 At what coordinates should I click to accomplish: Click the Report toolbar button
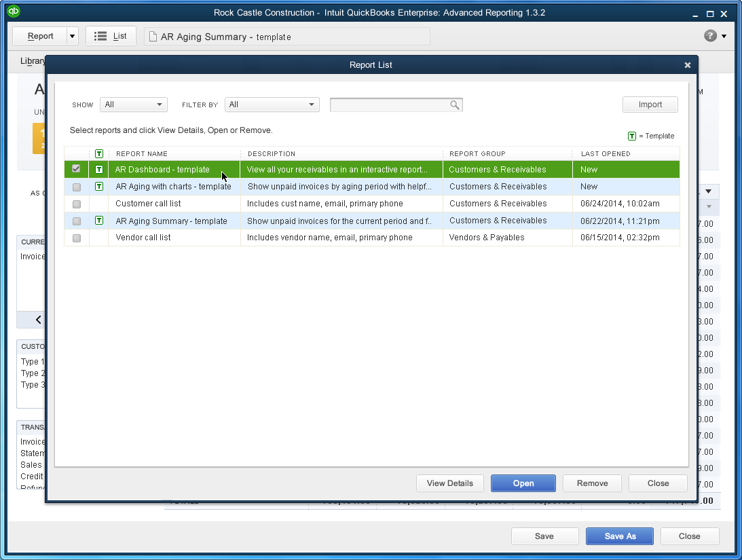click(x=40, y=36)
